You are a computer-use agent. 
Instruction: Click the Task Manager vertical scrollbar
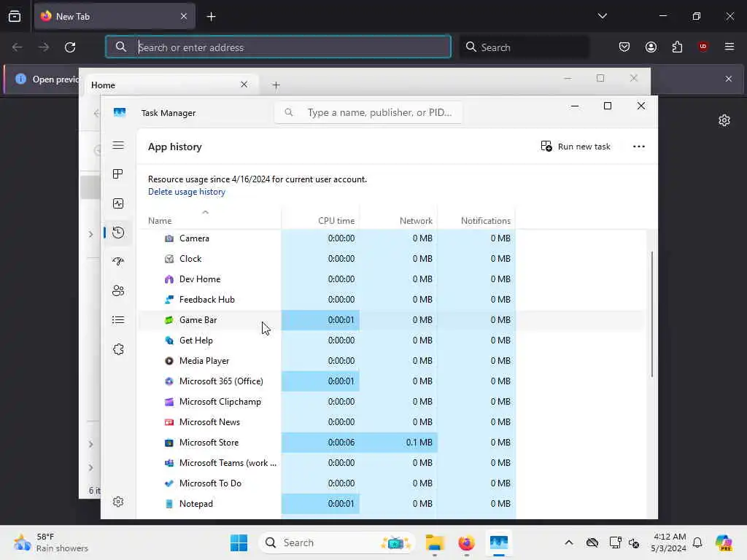[x=651, y=314]
